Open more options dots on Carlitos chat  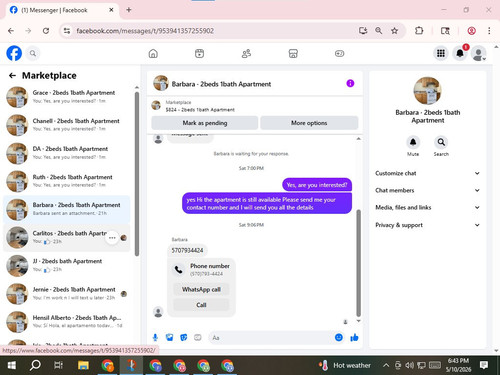(112, 238)
